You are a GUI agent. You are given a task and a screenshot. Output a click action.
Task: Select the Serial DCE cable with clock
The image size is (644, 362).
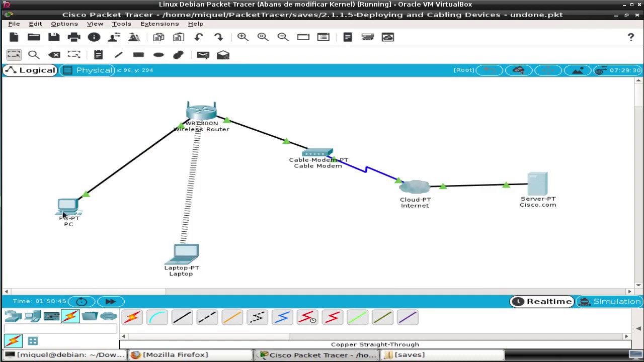coord(307,317)
